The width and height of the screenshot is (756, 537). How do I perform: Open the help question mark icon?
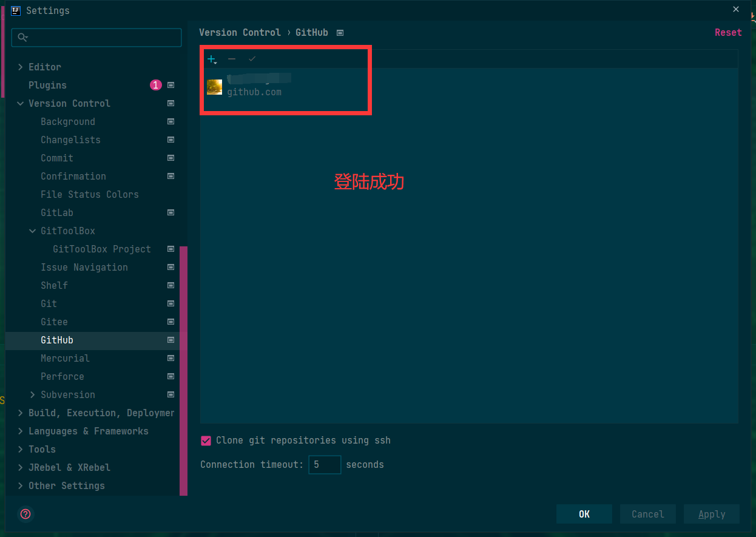[25, 514]
